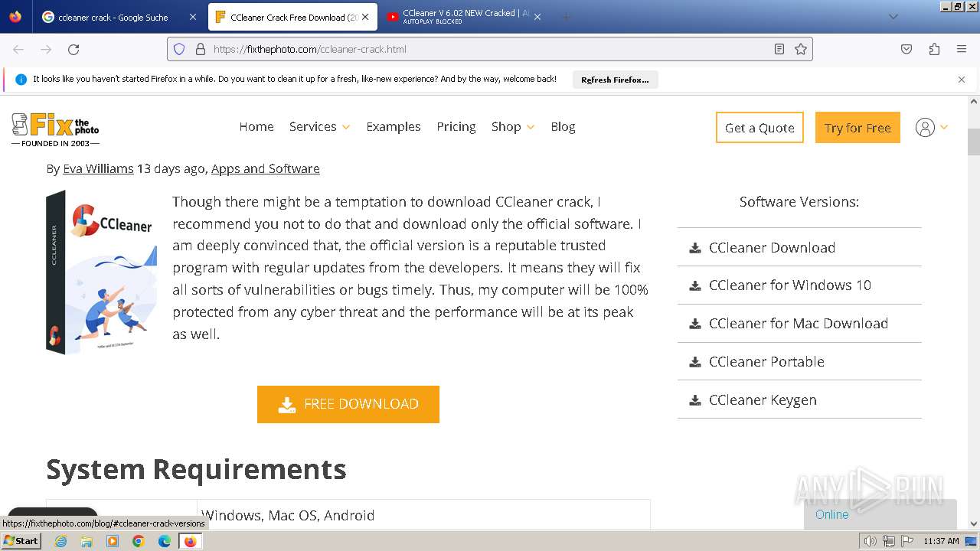Open the Blog menu item
This screenshot has height=551, width=980.
pyautogui.click(x=563, y=127)
